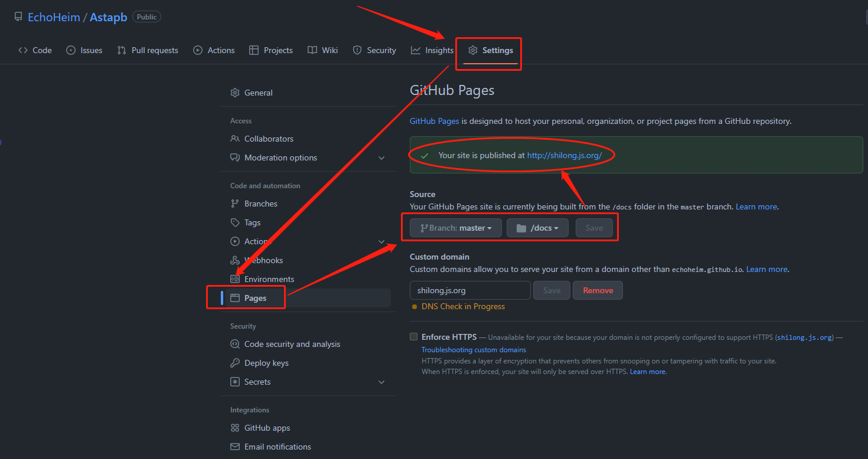The image size is (868, 459).
Task: Open the Troubleshooting custom domains link
Action: point(474,350)
